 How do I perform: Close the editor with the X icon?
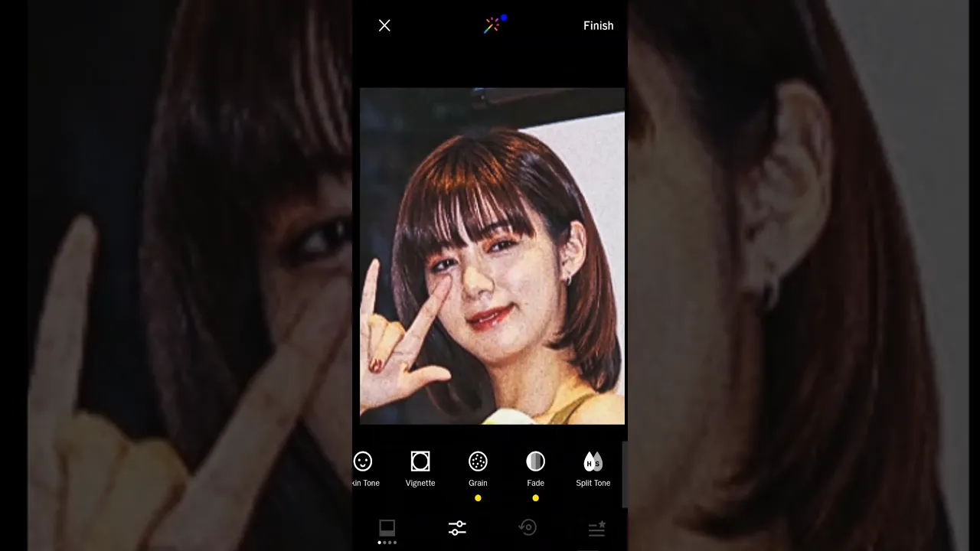(384, 25)
